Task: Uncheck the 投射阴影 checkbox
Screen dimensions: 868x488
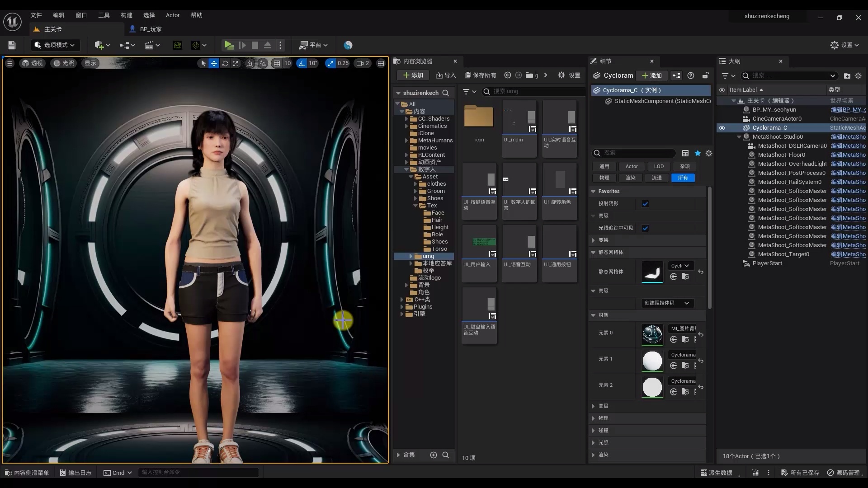Action: 645,204
